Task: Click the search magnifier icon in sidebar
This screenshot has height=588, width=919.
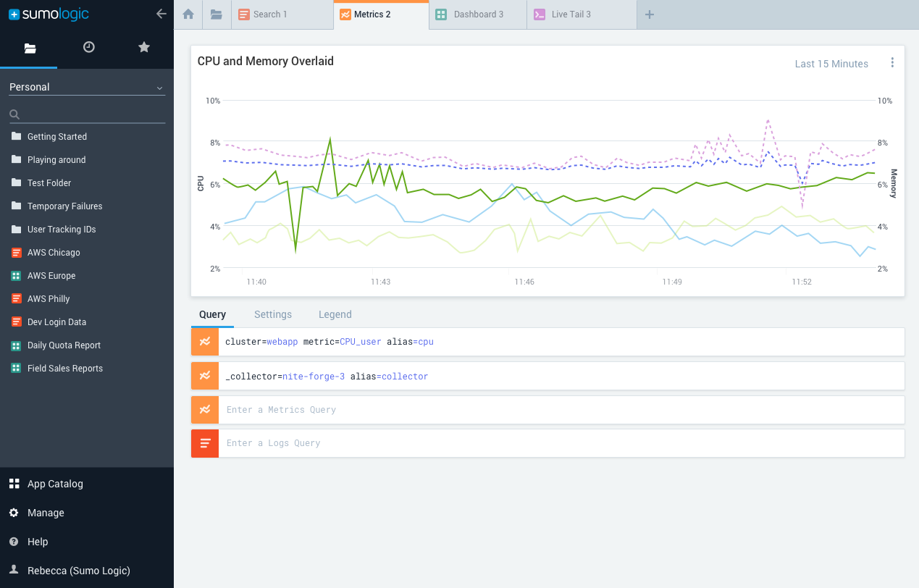Action: pyautogui.click(x=14, y=114)
